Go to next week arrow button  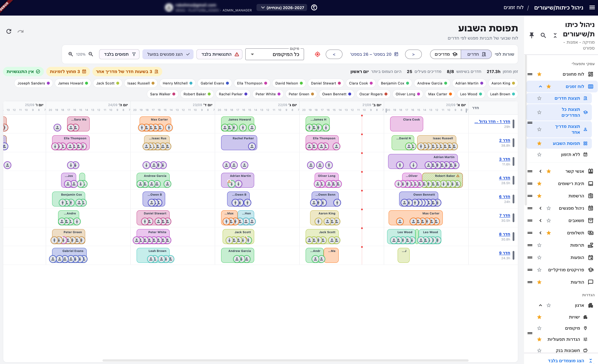click(x=334, y=54)
